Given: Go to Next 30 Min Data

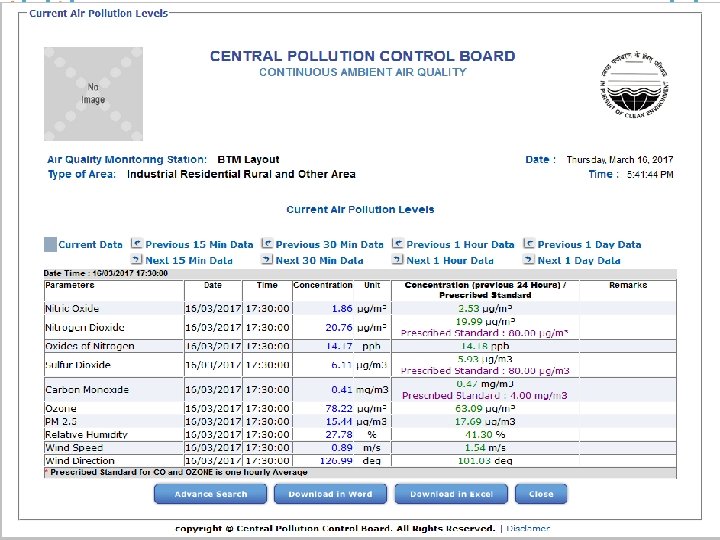Looking at the screenshot, I should (x=319, y=260).
